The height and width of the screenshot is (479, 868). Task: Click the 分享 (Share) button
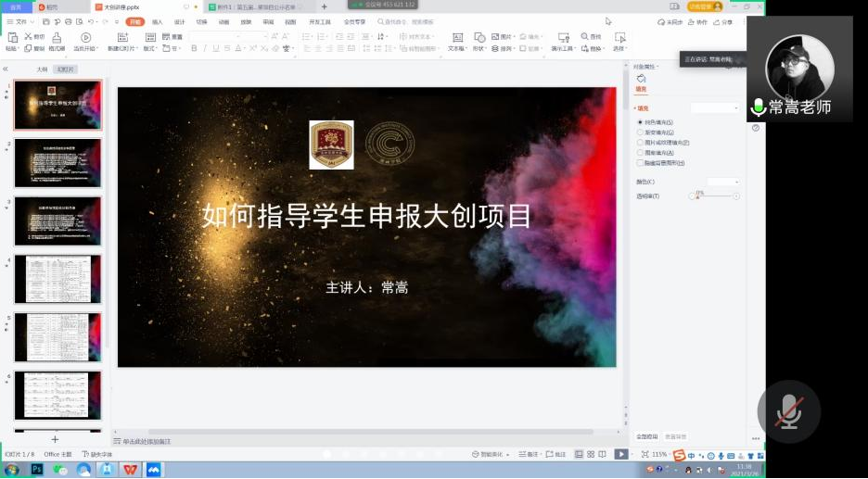722,21
